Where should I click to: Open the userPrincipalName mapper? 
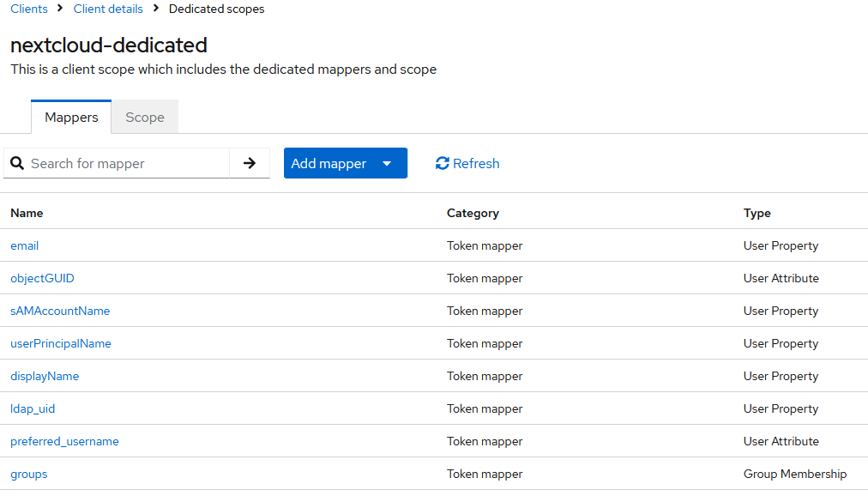pyautogui.click(x=61, y=343)
